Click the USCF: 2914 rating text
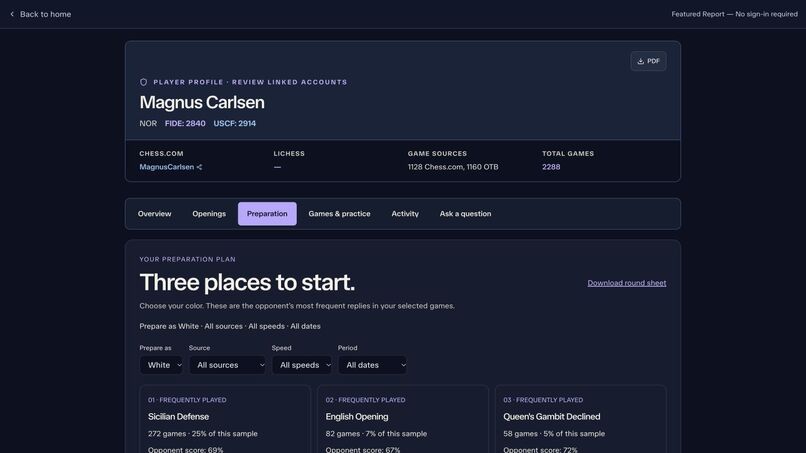The height and width of the screenshot is (453, 806). click(234, 123)
